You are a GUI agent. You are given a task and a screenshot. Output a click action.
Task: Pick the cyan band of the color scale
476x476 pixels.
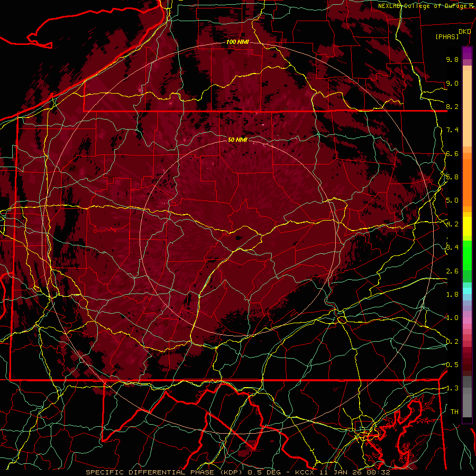(467, 291)
